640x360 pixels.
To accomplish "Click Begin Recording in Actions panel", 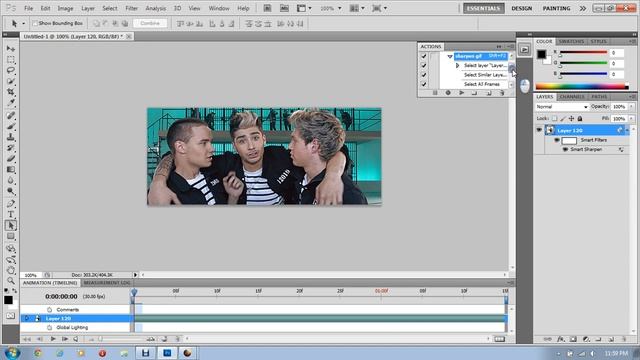I will pos(448,93).
